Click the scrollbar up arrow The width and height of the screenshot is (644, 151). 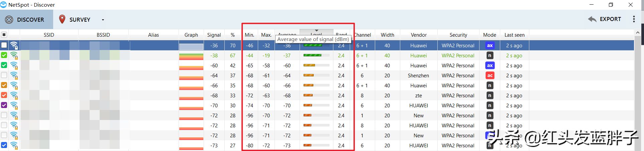[638, 33]
